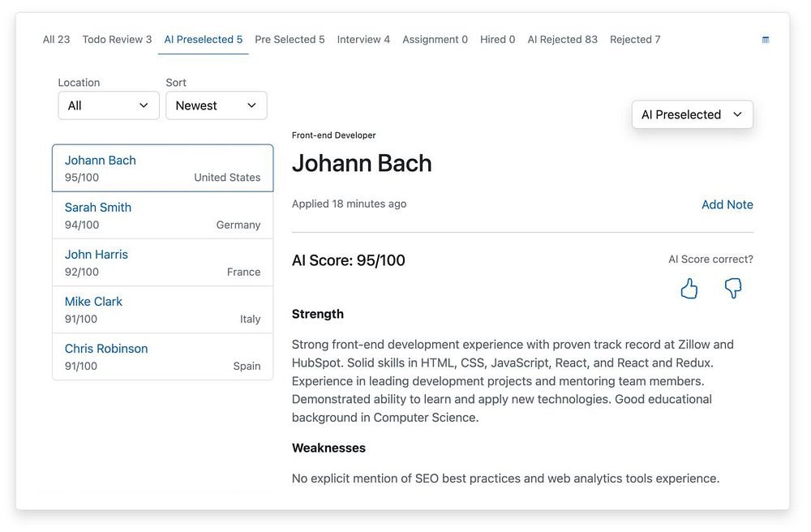Open the Rejected 7 tab
The height and width of the screenshot is (532, 811).
(x=635, y=40)
